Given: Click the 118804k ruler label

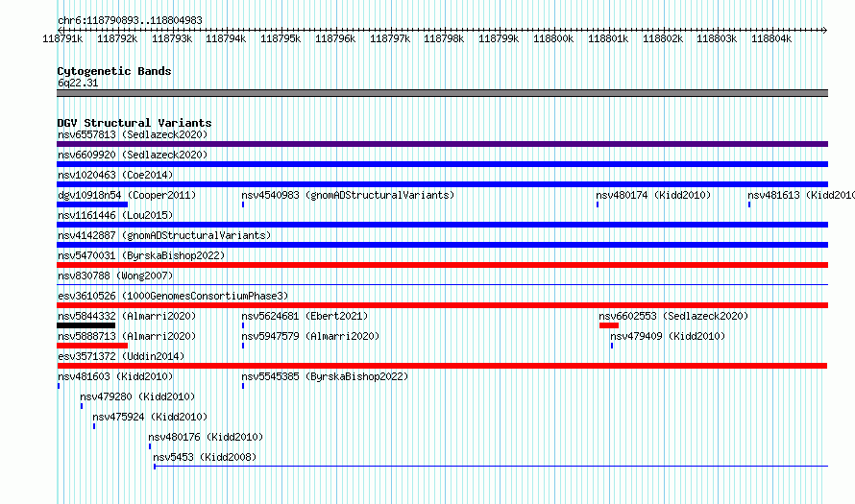Looking at the screenshot, I should click(x=771, y=38).
